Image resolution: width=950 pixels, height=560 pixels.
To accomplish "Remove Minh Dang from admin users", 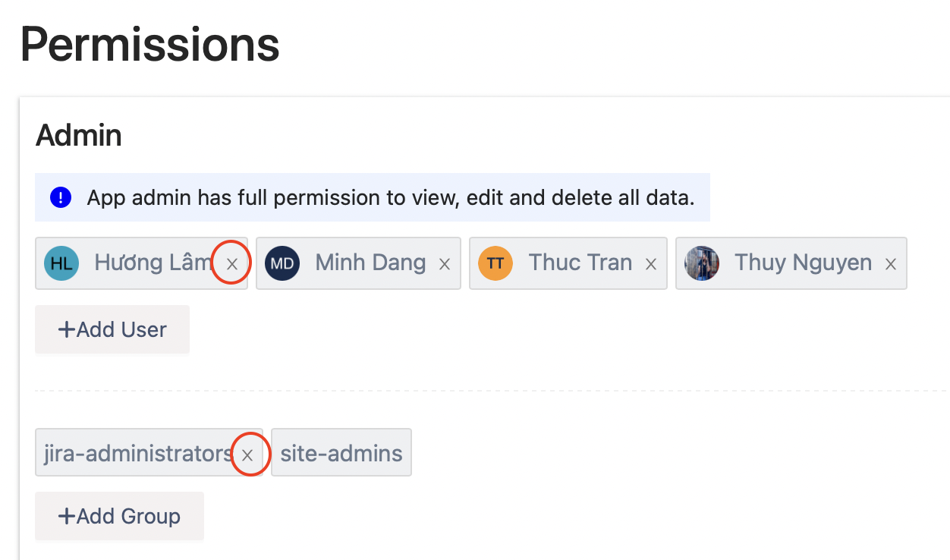I will click(x=445, y=264).
